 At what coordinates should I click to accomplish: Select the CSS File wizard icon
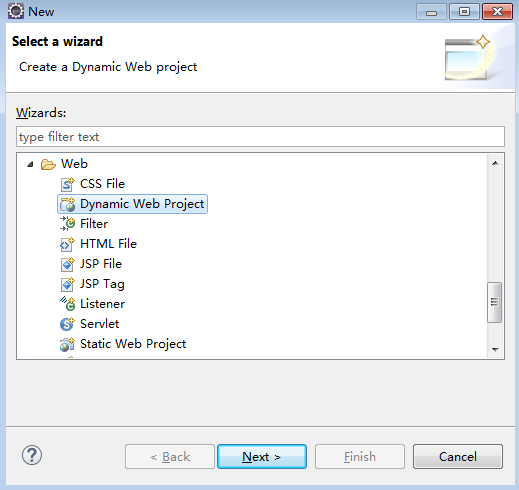pos(67,184)
